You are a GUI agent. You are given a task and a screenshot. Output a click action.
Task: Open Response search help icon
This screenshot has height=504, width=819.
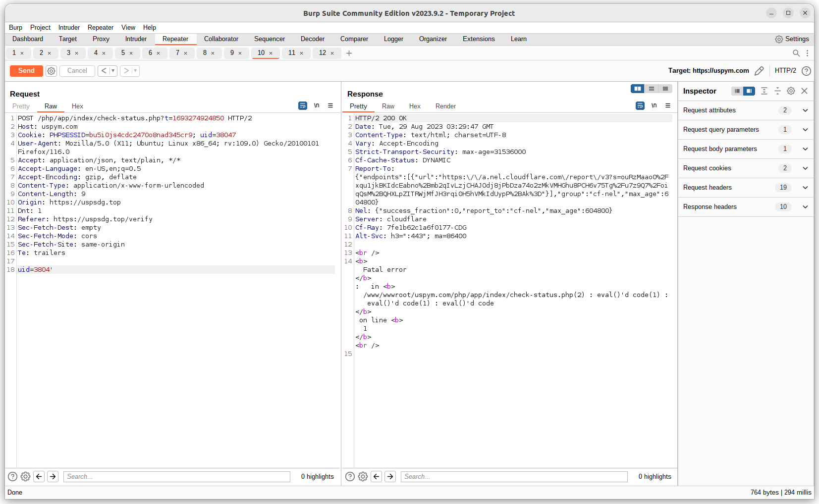coord(350,476)
